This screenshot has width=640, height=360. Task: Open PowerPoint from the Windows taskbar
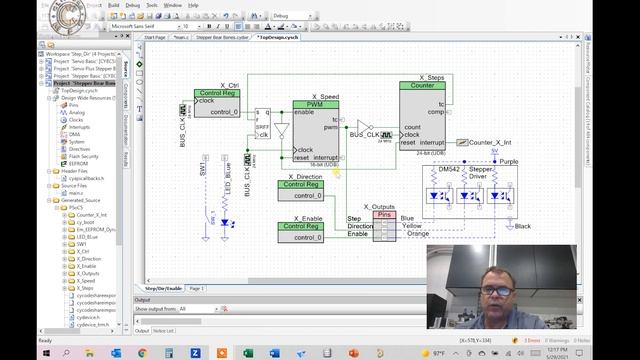point(353,353)
